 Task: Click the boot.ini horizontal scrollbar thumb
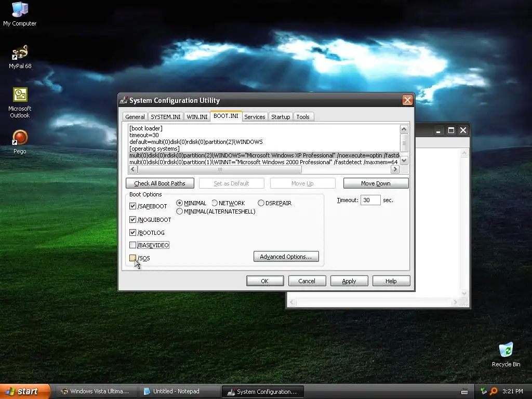pyautogui.click(x=220, y=169)
